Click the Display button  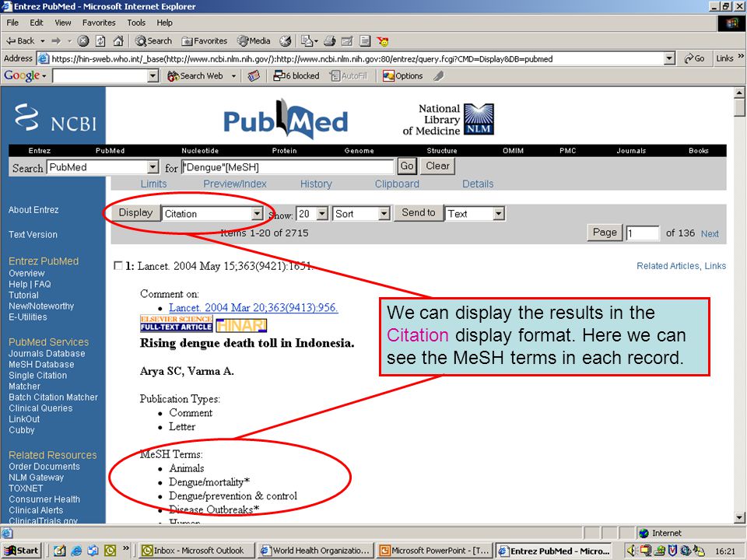point(135,213)
